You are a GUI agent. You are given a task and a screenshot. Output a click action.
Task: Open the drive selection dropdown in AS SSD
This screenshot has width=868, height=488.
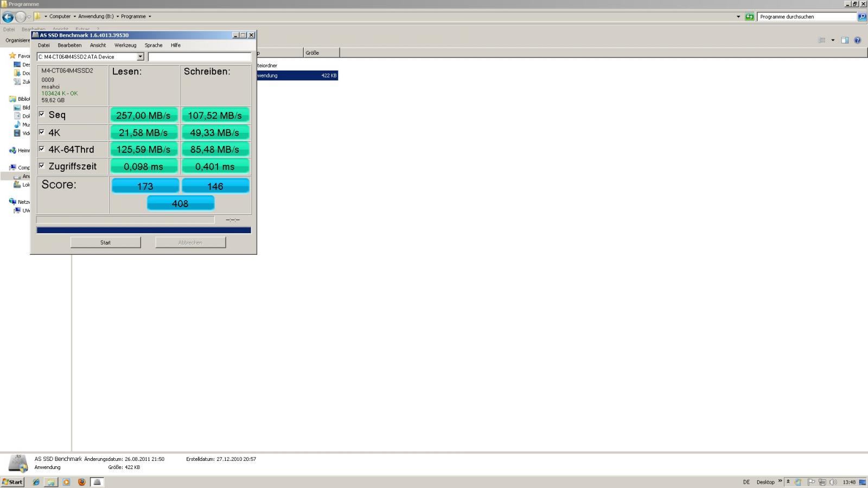click(x=140, y=56)
